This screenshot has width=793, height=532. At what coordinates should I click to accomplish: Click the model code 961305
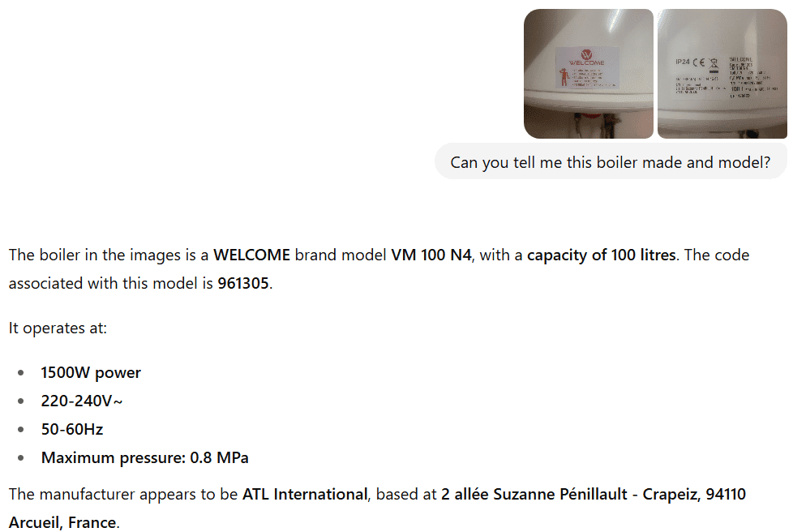point(242,283)
